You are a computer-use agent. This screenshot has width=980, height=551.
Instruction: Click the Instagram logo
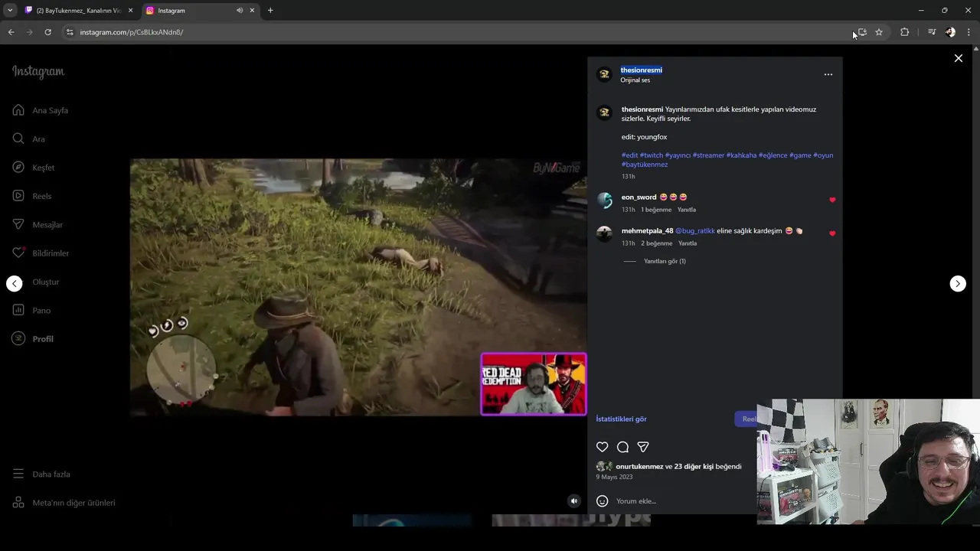coord(38,72)
